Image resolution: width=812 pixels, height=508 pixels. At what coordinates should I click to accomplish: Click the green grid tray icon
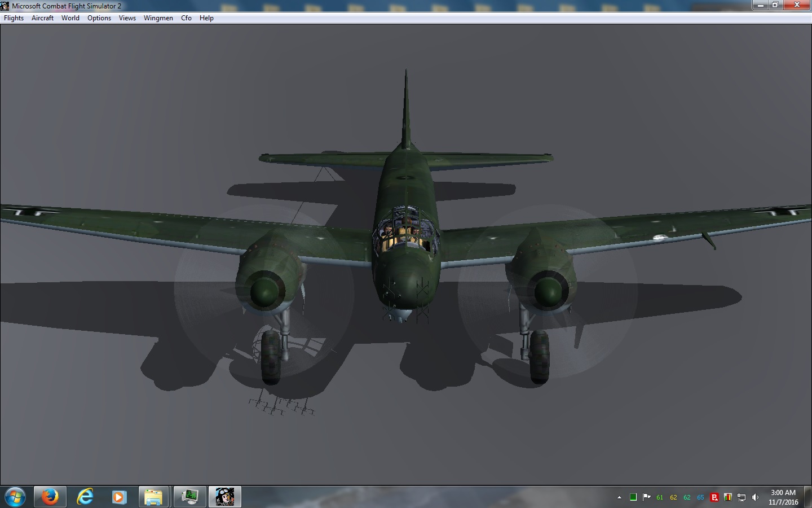633,497
